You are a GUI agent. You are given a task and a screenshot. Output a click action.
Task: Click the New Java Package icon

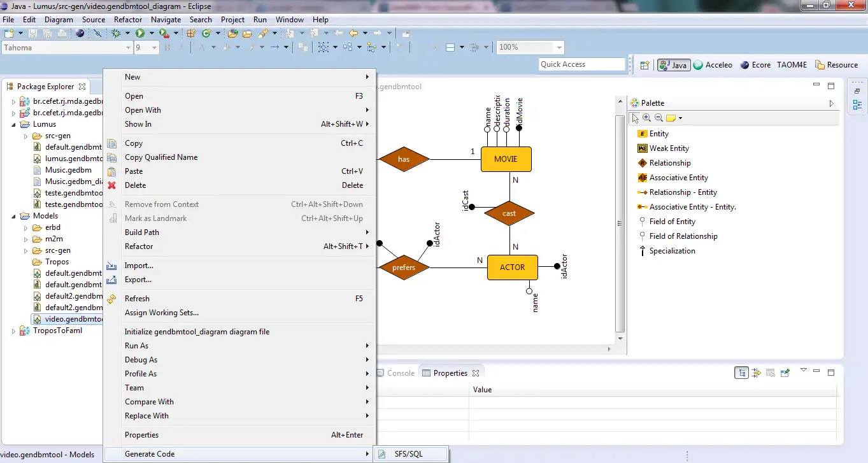coord(191,33)
